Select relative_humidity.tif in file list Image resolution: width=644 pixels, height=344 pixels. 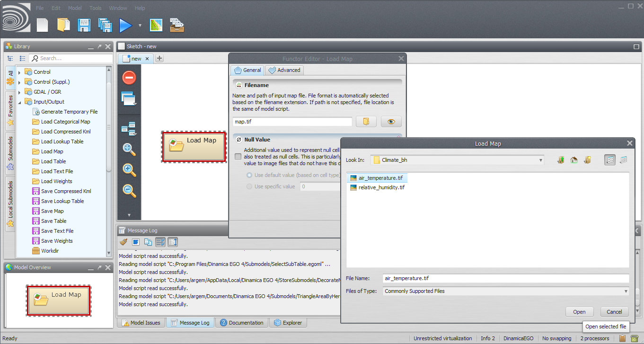pyautogui.click(x=381, y=187)
